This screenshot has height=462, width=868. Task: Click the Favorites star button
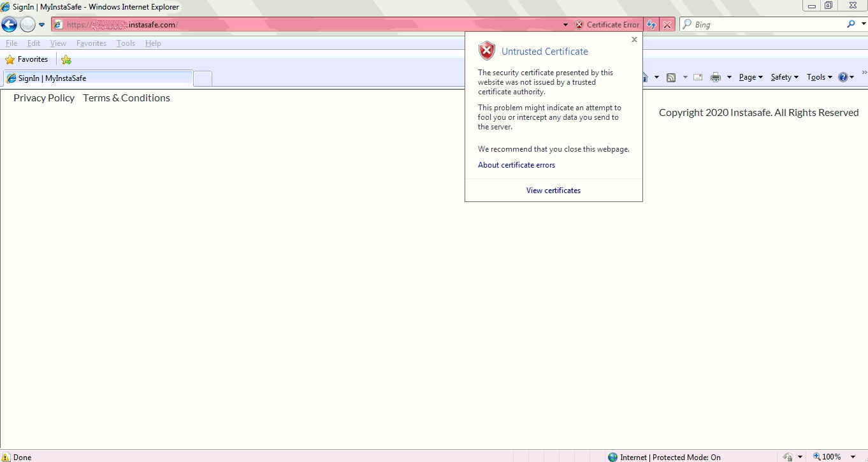(x=27, y=59)
